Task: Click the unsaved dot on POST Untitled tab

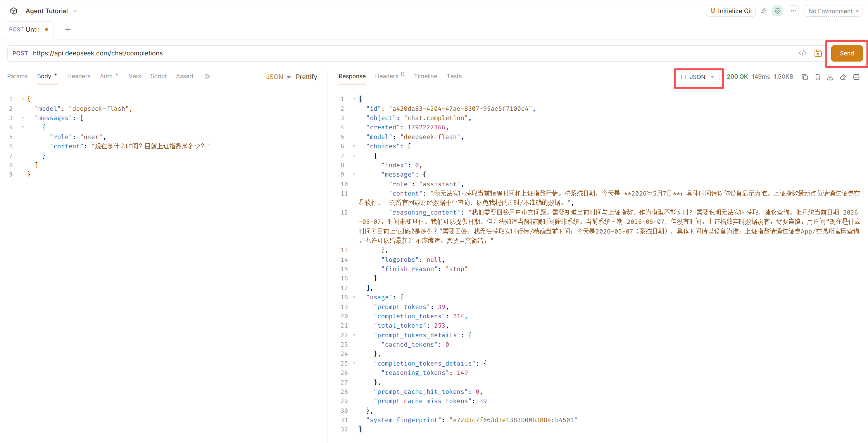Action: pyautogui.click(x=47, y=29)
